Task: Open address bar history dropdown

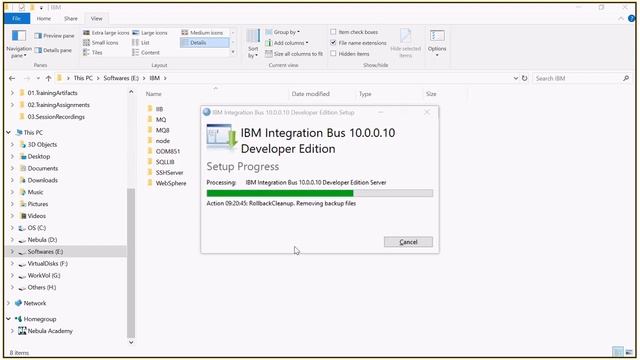Action: point(516,78)
